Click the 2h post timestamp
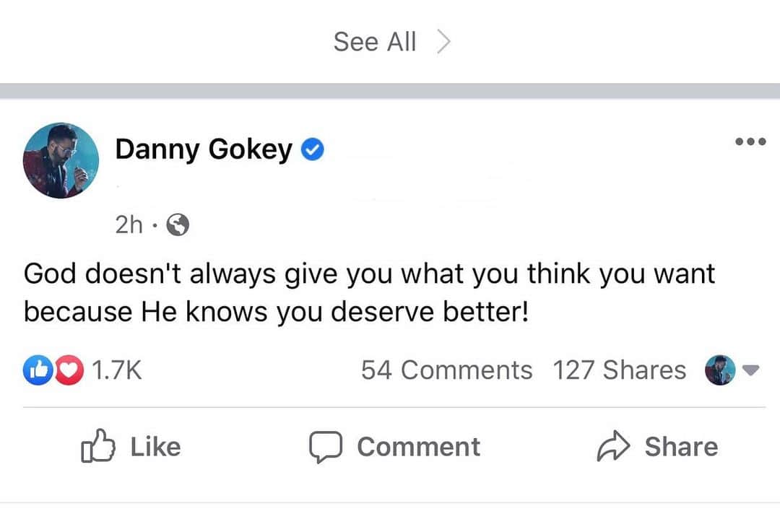 tap(129, 224)
